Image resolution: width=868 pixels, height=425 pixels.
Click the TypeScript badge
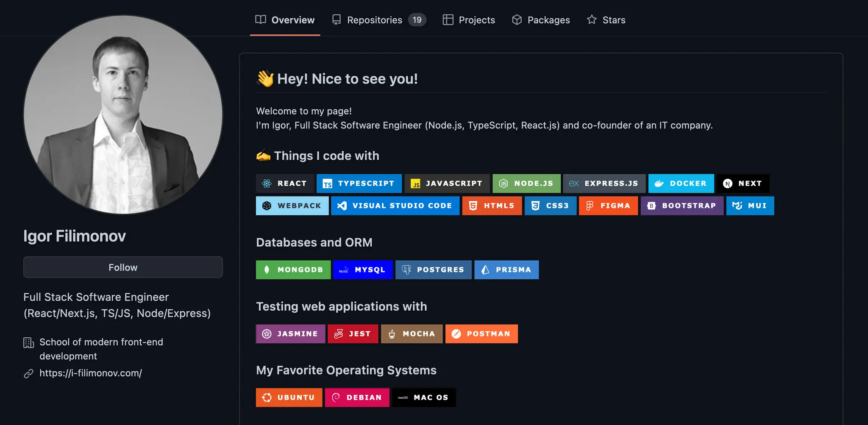click(359, 183)
